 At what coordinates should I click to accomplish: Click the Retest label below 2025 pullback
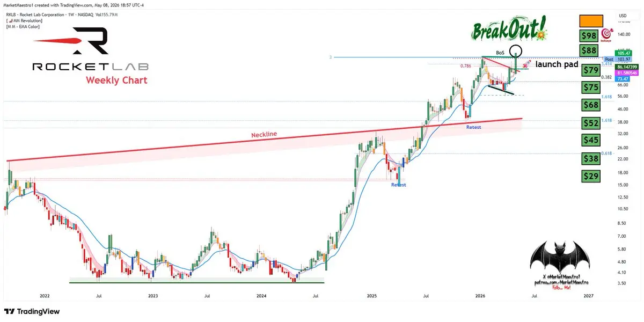(398, 185)
